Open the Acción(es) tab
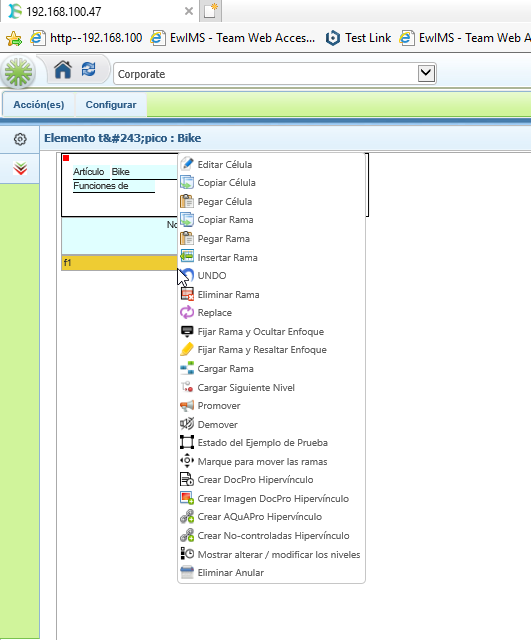The width and height of the screenshot is (531, 640). (39, 104)
